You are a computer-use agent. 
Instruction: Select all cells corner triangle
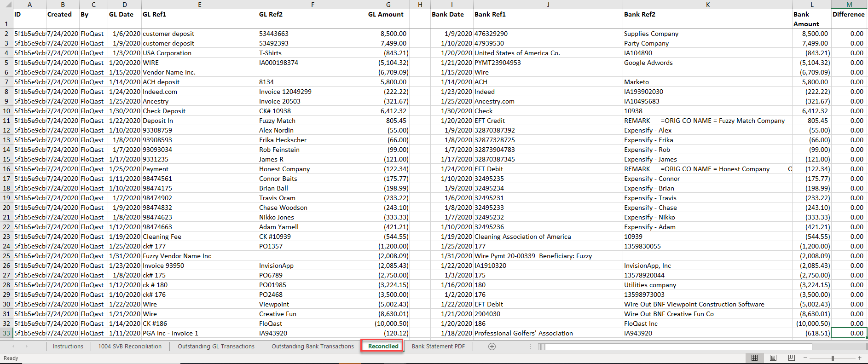(x=6, y=5)
